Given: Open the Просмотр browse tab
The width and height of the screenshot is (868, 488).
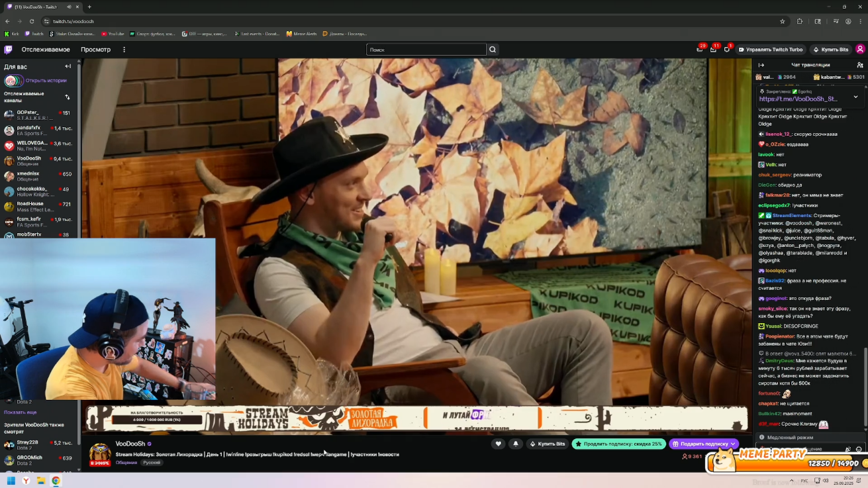Looking at the screenshot, I should pos(95,50).
